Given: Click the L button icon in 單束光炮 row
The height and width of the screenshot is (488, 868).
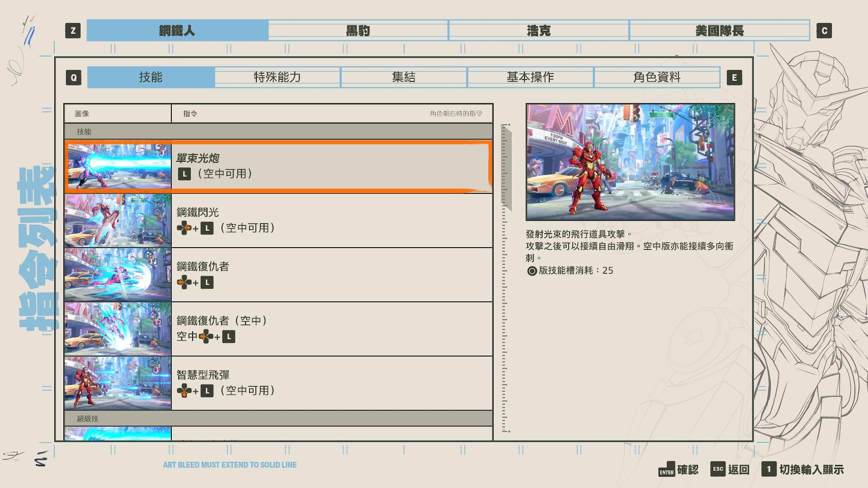Looking at the screenshot, I should coord(184,174).
